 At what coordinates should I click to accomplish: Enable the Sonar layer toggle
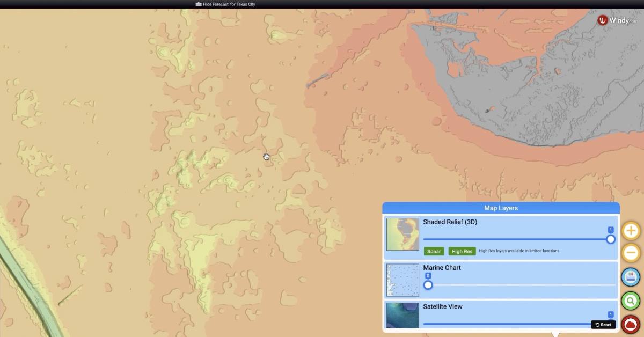click(x=434, y=251)
